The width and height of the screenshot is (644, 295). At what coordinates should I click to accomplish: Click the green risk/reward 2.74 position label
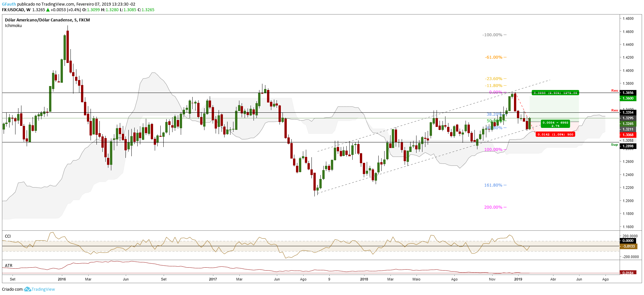(555, 124)
